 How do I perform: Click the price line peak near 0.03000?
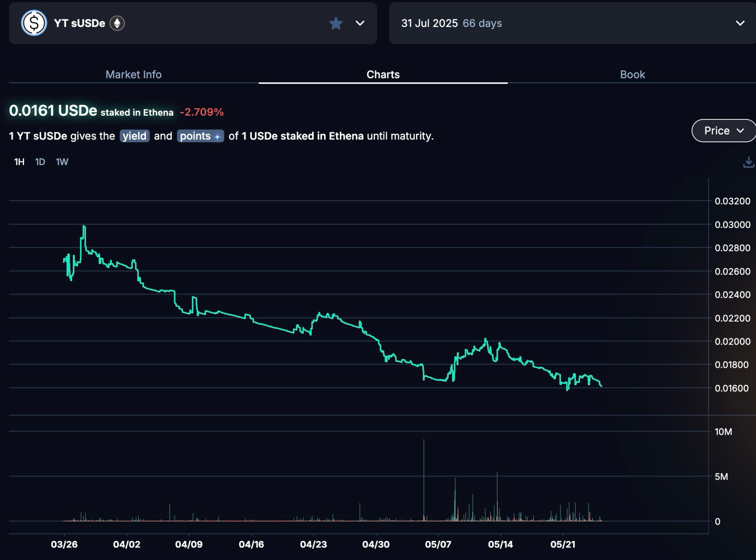(x=84, y=227)
